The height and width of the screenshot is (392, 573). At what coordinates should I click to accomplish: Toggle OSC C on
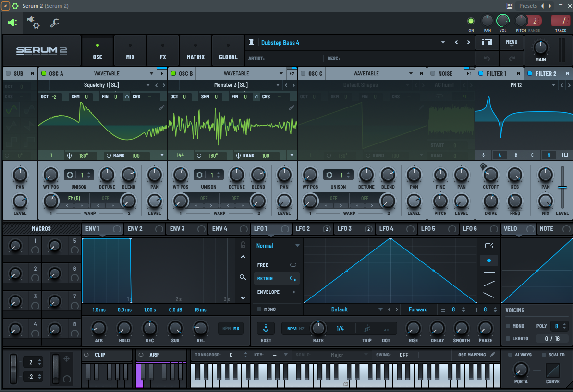click(303, 74)
